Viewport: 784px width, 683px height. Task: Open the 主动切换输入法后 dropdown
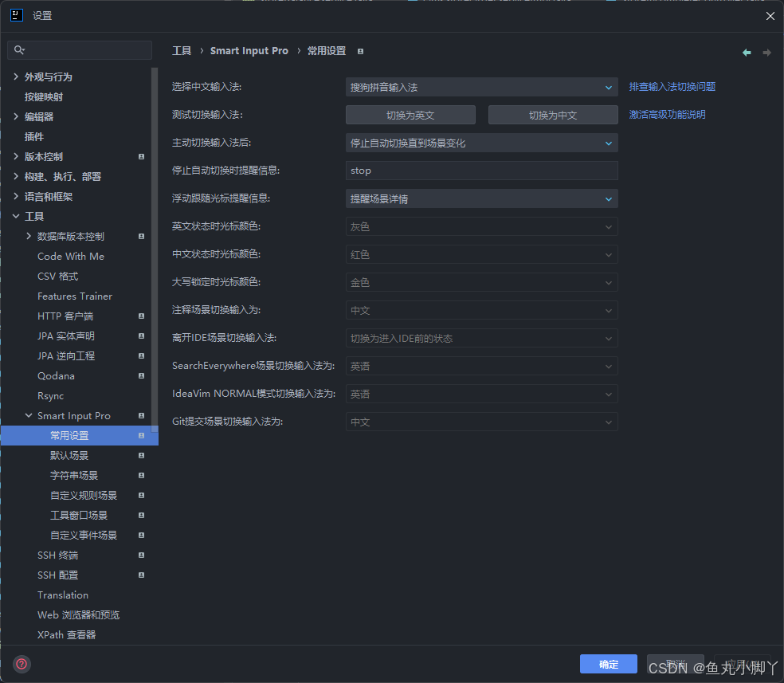[481, 143]
